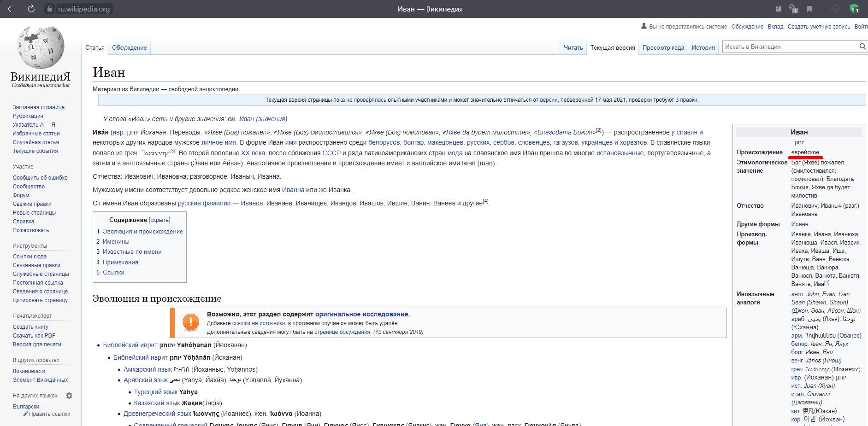
Task: Open Сообщество sidebar link
Action: (29, 187)
